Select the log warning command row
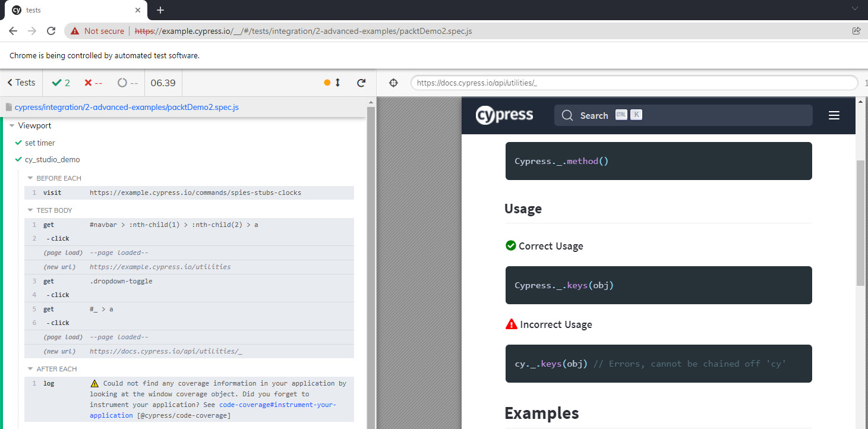Image resolution: width=868 pixels, height=429 pixels. coord(189,399)
